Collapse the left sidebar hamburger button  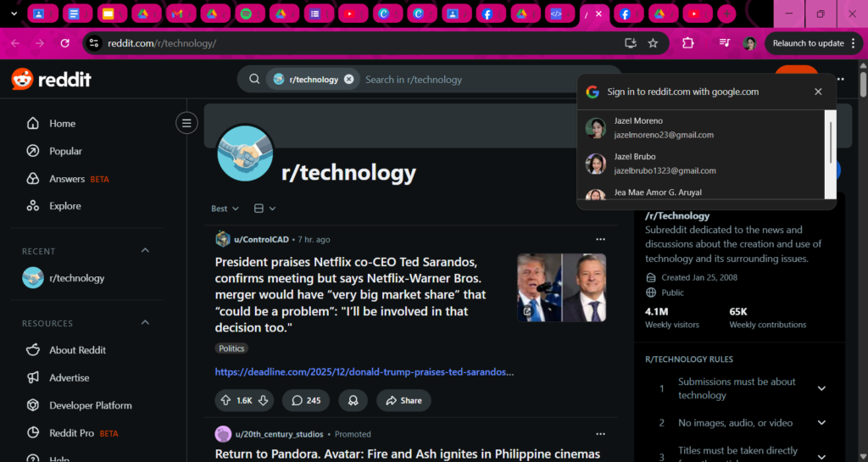[186, 124]
